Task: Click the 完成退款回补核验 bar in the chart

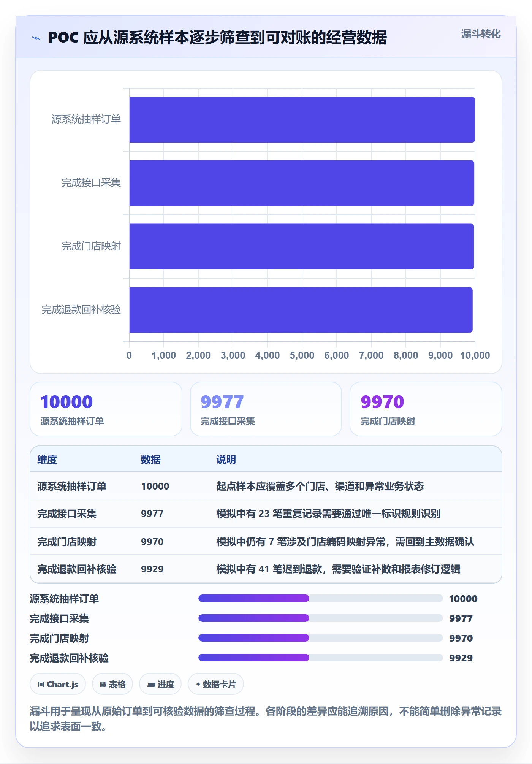Action: [x=301, y=310]
